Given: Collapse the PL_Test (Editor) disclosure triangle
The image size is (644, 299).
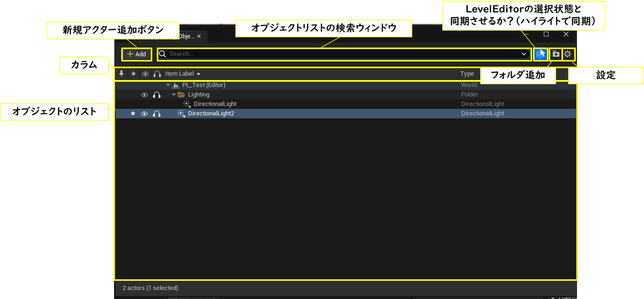Looking at the screenshot, I should (x=168, y=85).
